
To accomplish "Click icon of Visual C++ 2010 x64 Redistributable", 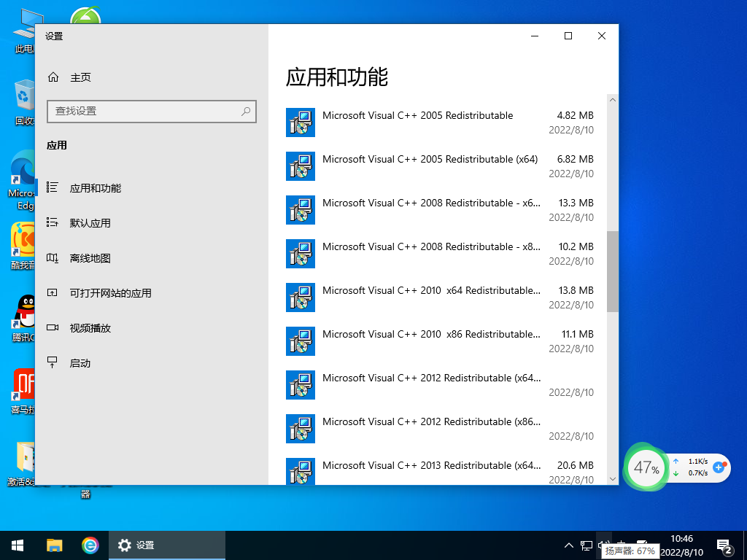I will coord(300,297).
